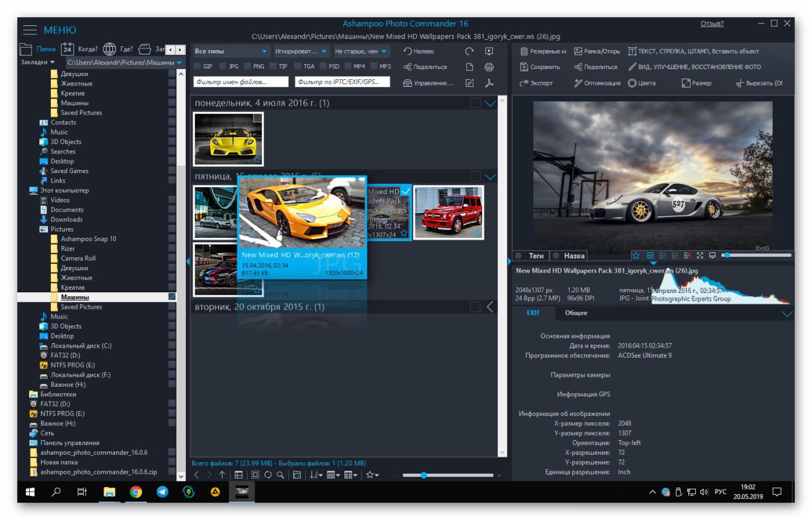Click the Сохранить button

click(x=540, y=67)
